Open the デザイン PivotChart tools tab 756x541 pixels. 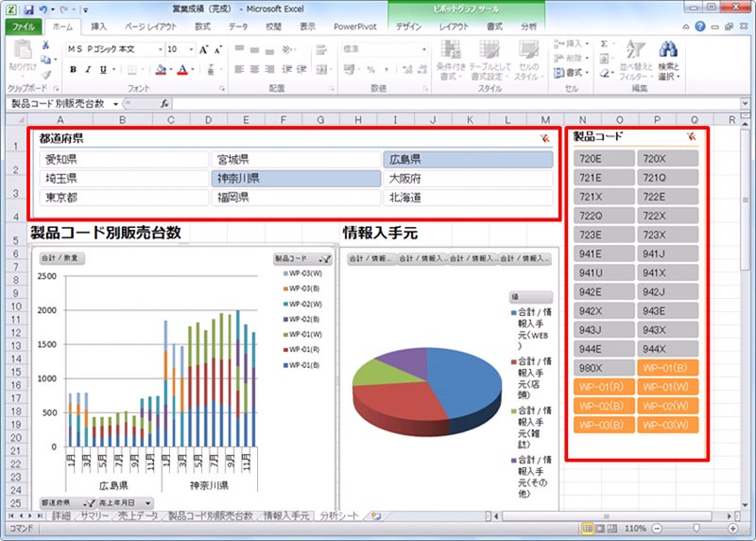pyautogui.click(x=409, y=26)
